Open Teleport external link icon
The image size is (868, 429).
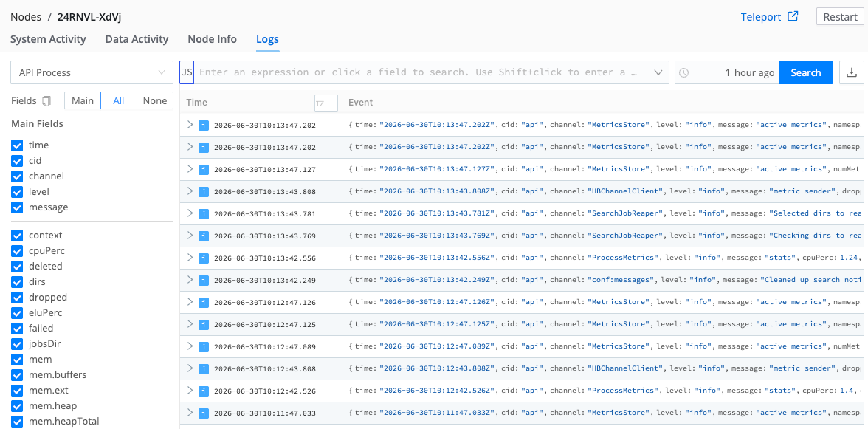point(793,16)
